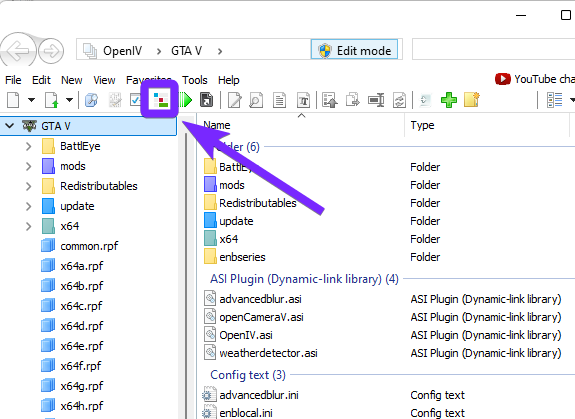The width and height of the screenshot is (575, 419).
Task: Select advancedblur.asi in the file list
Action: click(260, 299)
